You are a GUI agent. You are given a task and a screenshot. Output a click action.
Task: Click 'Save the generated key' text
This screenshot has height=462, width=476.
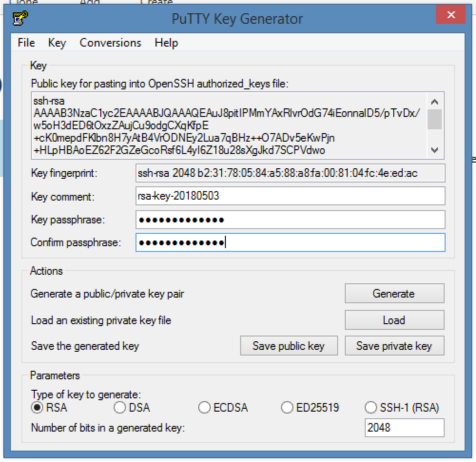click(85, 346)
